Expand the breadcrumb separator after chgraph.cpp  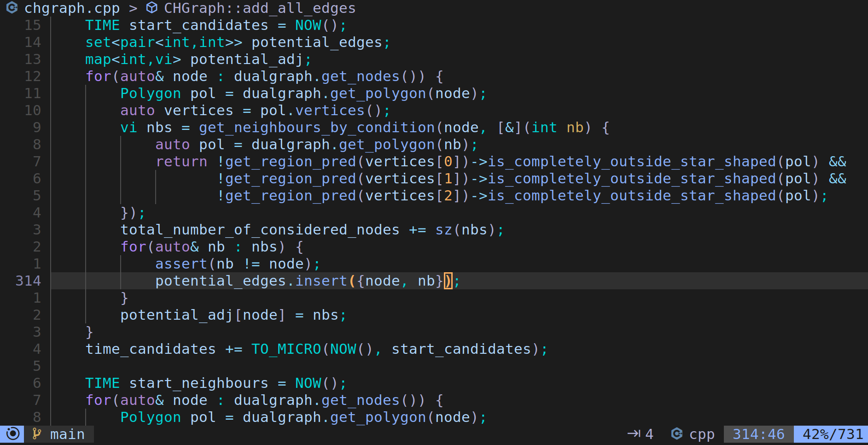click(x=133, y=8)
